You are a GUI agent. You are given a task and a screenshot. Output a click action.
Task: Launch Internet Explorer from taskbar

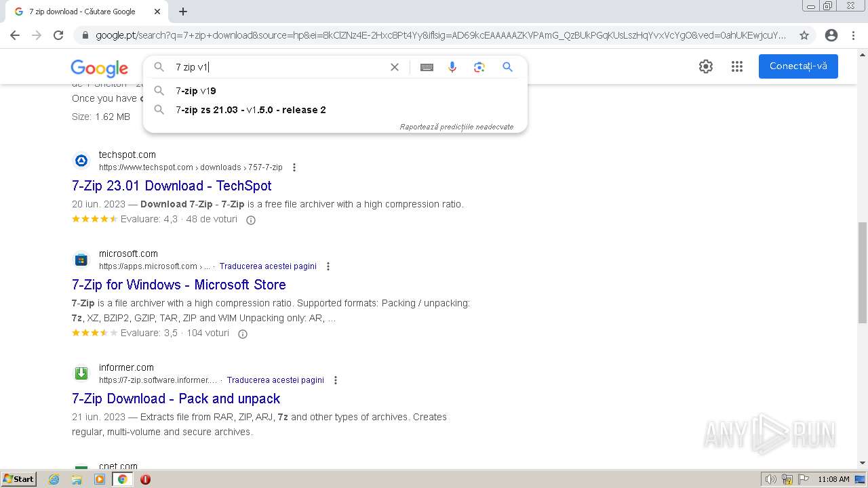pos(54,479)
